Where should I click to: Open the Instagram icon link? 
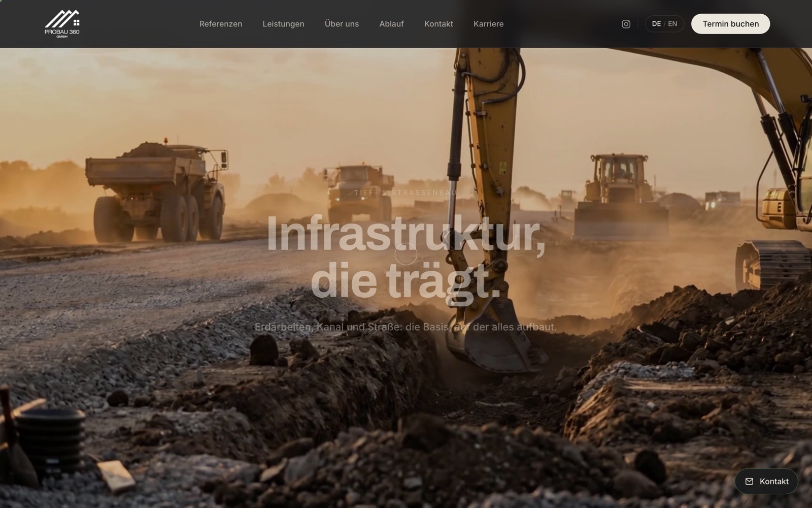click(626, 24)
